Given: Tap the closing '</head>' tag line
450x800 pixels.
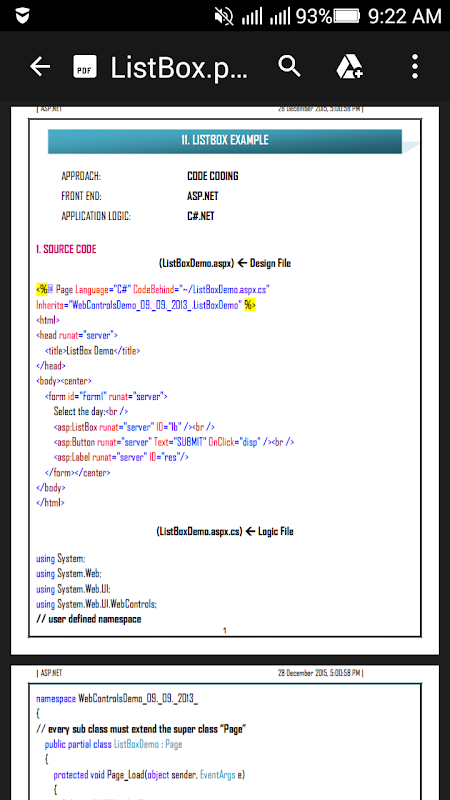Looking at the screenshot, I should click(x=51, y=366).
